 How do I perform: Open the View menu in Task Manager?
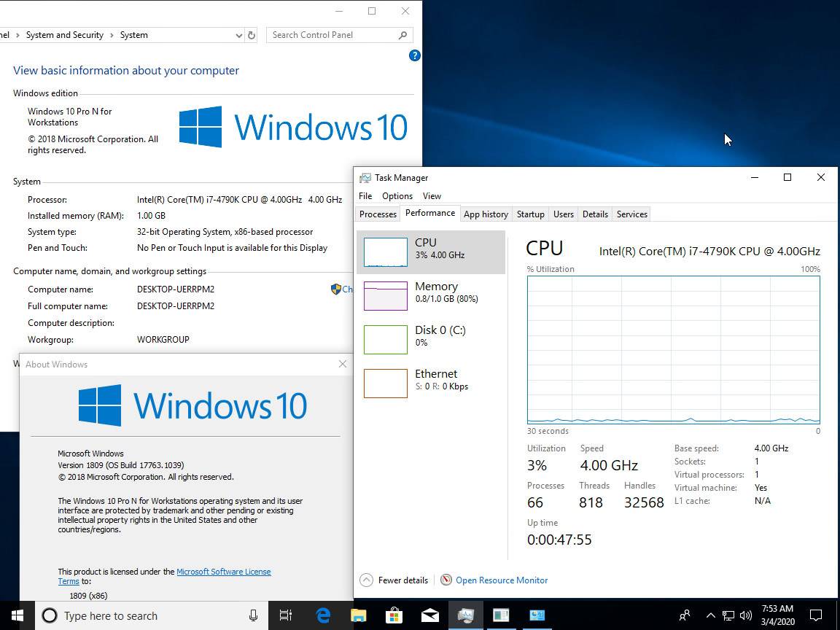(432, 196)
